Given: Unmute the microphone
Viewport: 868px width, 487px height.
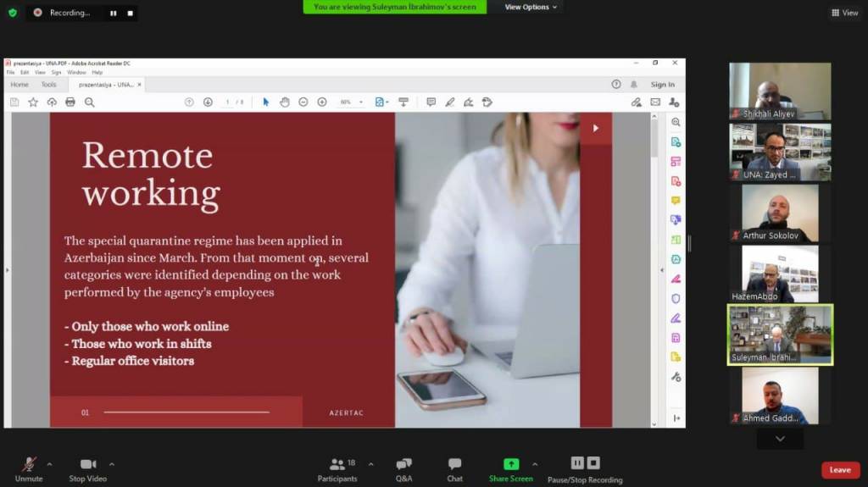Looking at the screenshot, I should tap(29, 464).
